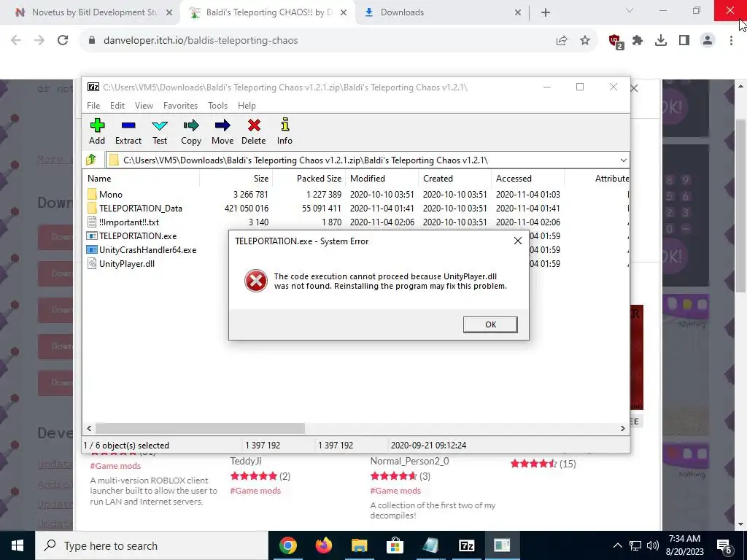Reload the itch.io page
The image size is (747, 560).
pyautogui.click(x=63, y=41)
